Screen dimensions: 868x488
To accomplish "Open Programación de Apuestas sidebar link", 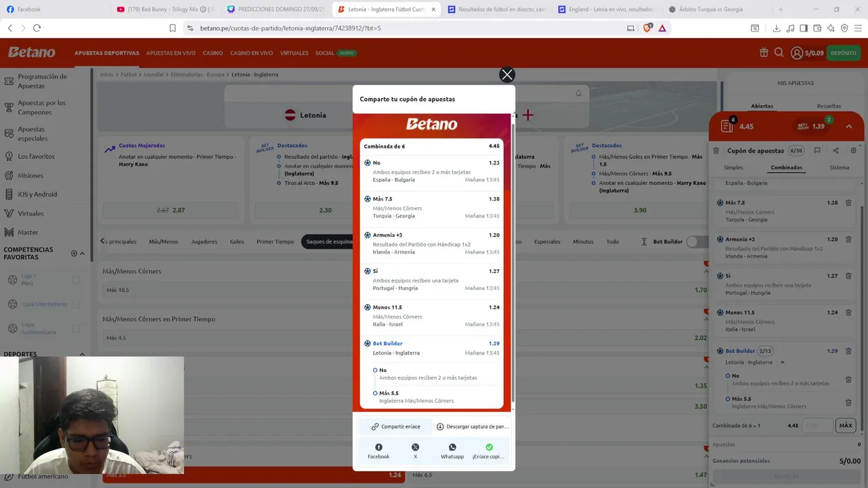I will click(42, 81).
